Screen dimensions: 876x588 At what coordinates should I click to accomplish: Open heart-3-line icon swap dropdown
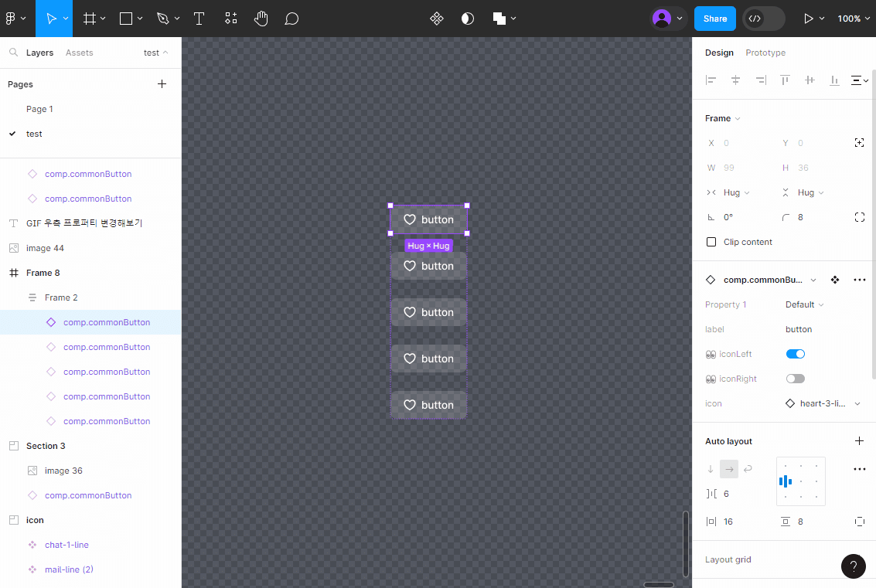[x=823, y=403]
